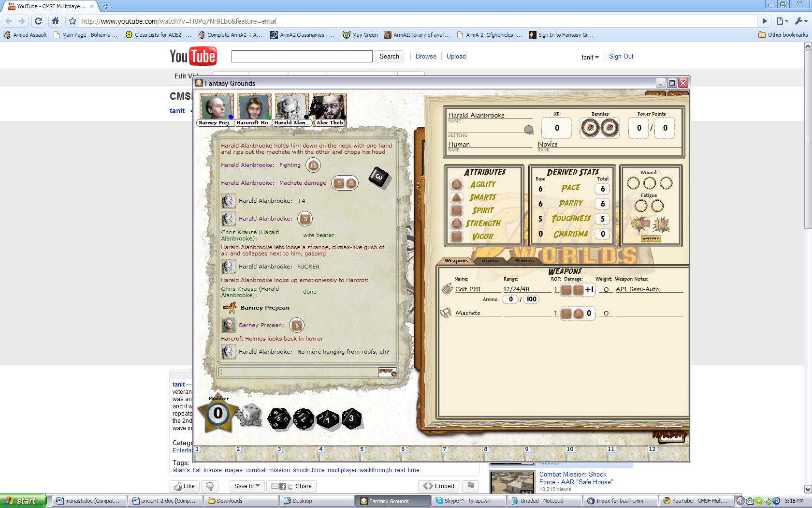This screenshot has height=508, width=812.
Task: Click Harcroft Holmes' portrait
Action: click(x=254, y=107)
